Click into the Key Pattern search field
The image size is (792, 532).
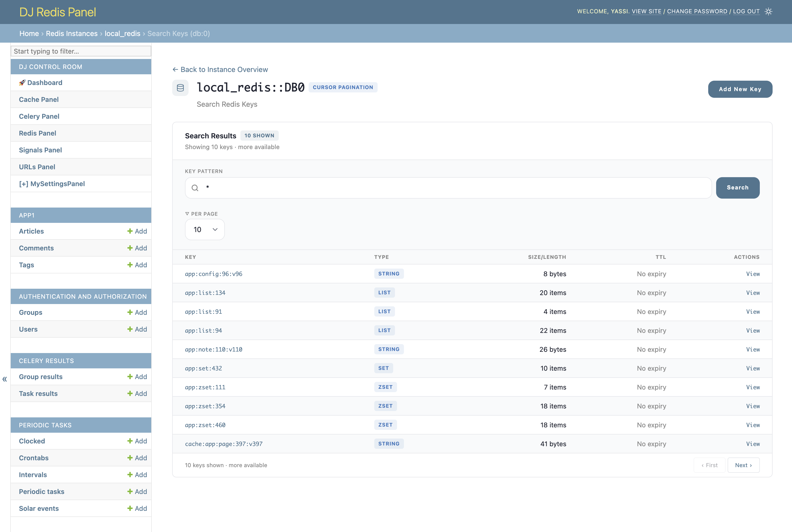(448, 188)
